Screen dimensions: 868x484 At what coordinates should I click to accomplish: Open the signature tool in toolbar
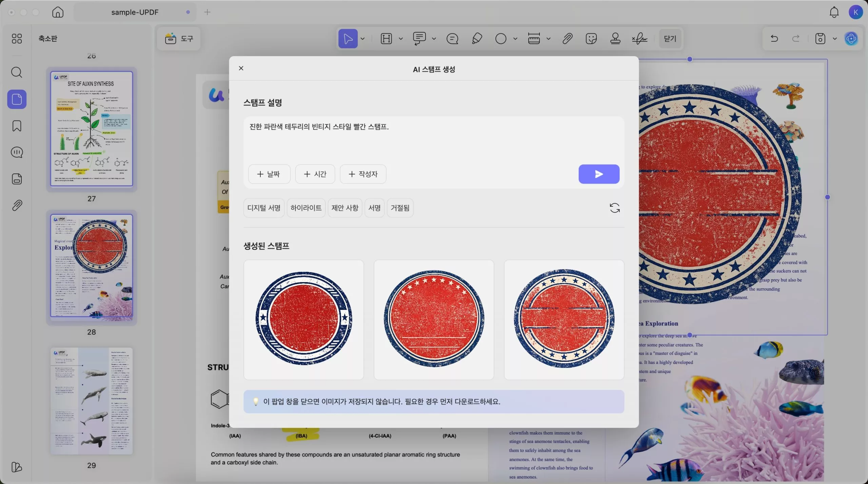[x=639, y=39]
